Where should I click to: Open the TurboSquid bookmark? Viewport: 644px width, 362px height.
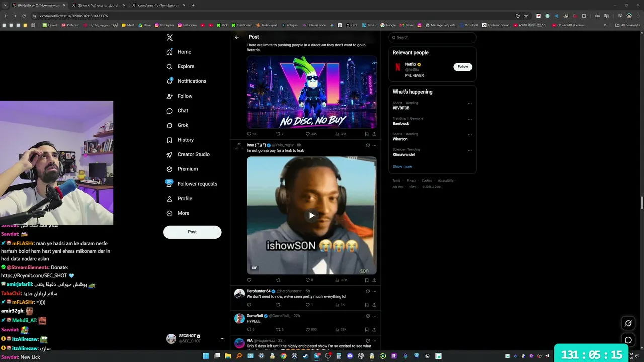tap(267, 25)
